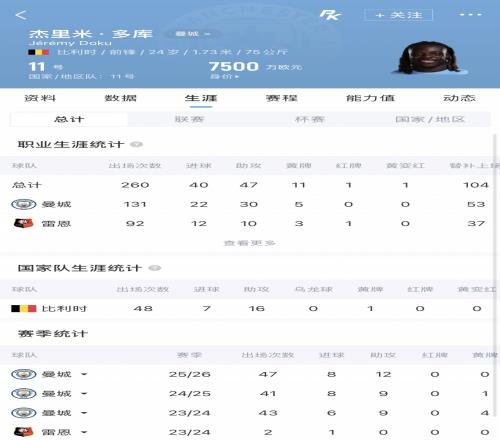Switch to the 数据 tab
Image resolution: width=500 pixels, height=440 pixels.
click(121, 98)
